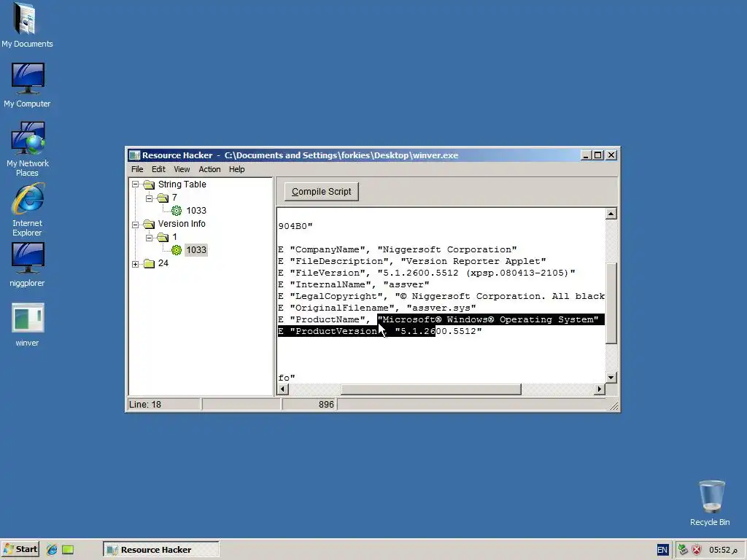Open the File menu
The width and height of the screenshot is (747, 560).
[137, 169]
